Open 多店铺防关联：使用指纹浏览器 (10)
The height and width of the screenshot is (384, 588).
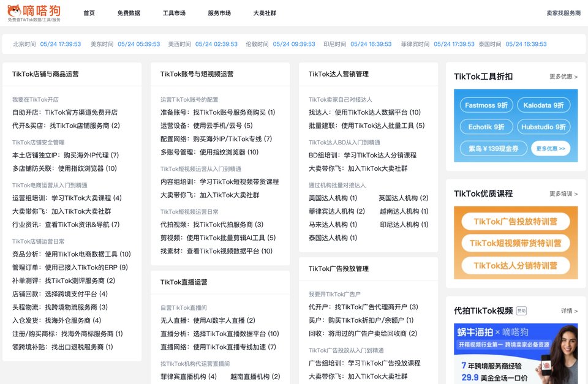point(64,168)
